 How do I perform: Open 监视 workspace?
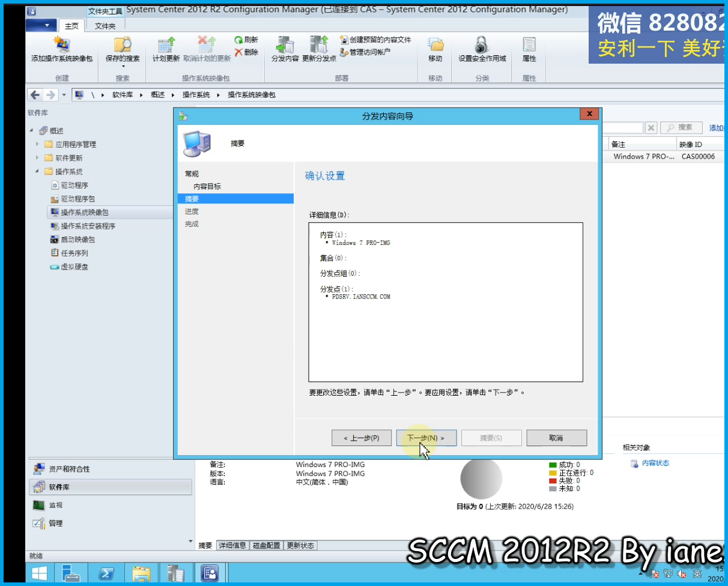tap(111, 505)
